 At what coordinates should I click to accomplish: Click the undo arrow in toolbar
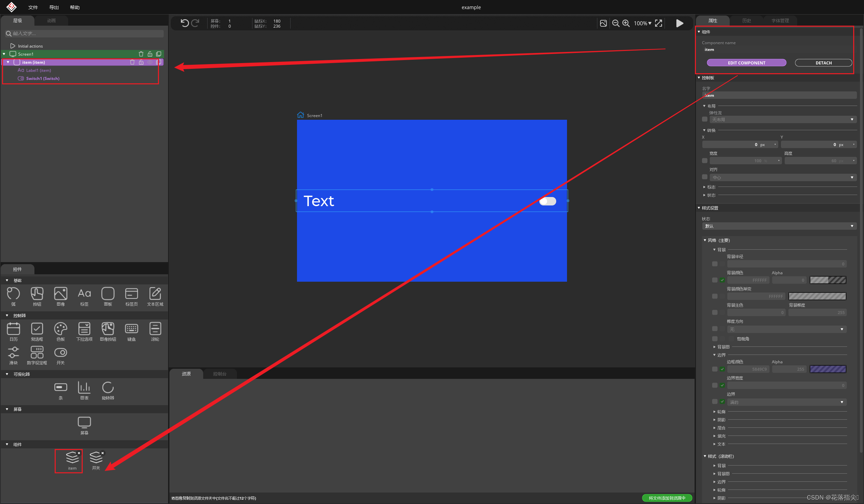185,23
